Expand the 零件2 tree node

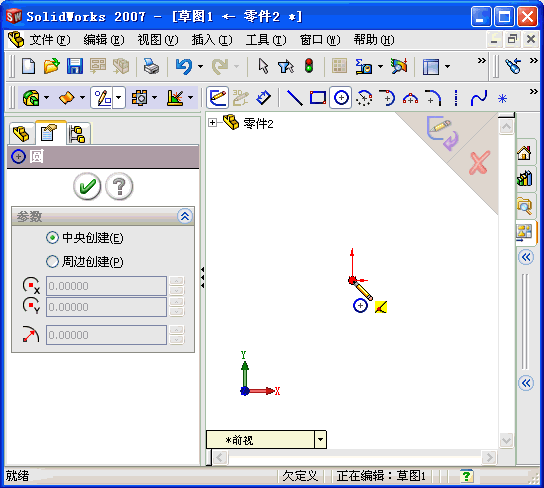pyautogui.click(x=212, y=122)
